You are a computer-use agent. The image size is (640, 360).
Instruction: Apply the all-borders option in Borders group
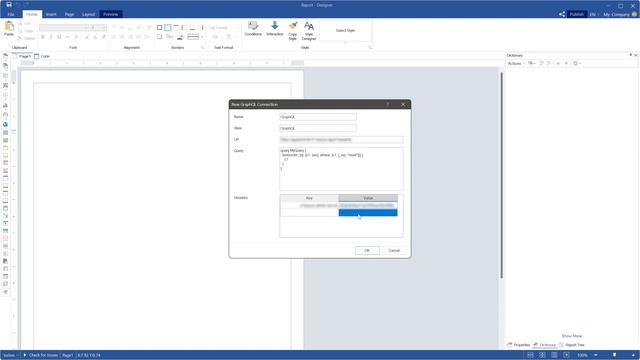tap(160, 28)
